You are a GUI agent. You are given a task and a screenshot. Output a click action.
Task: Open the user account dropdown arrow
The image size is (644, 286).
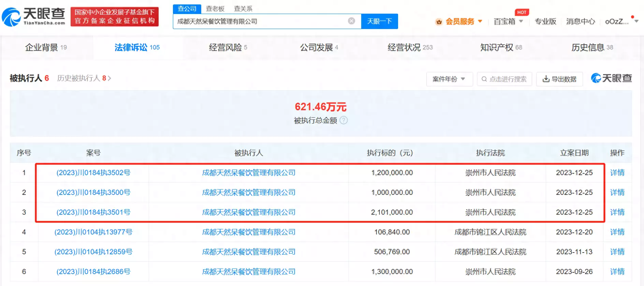coord(636,21)
